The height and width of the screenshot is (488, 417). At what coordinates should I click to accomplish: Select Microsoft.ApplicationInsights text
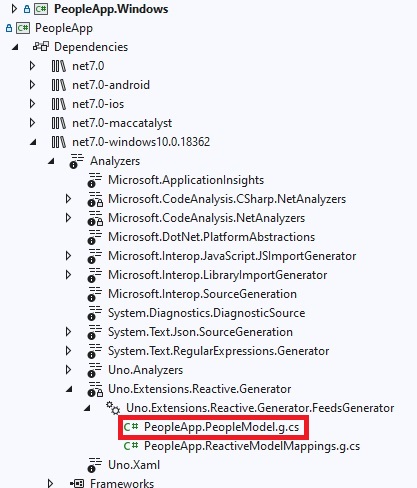pyautogui.click(x=186, y=180)
